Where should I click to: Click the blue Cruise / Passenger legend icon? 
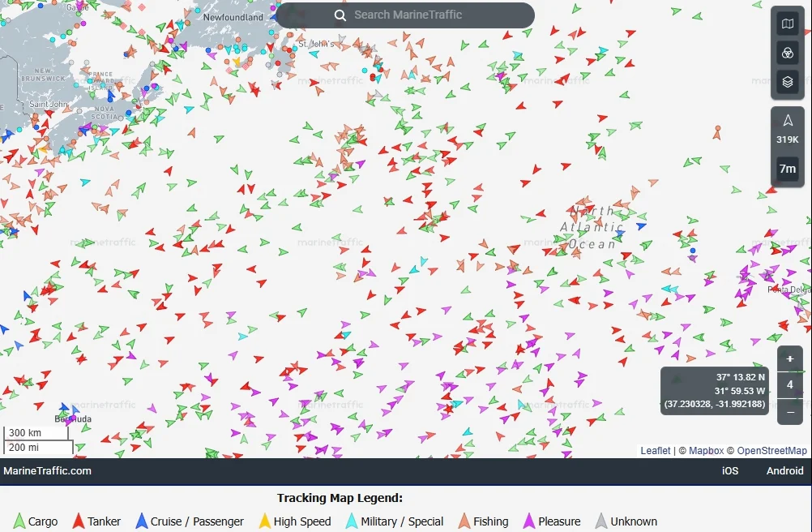tap(141, 521)
